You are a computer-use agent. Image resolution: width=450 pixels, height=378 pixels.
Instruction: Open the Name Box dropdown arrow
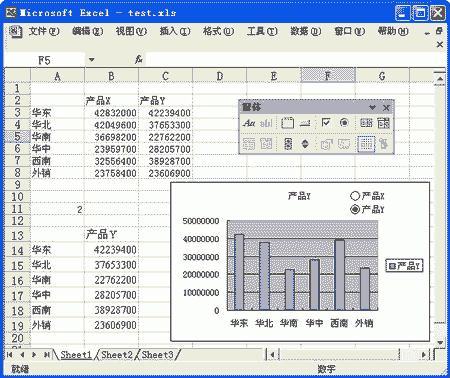(92, 60)
